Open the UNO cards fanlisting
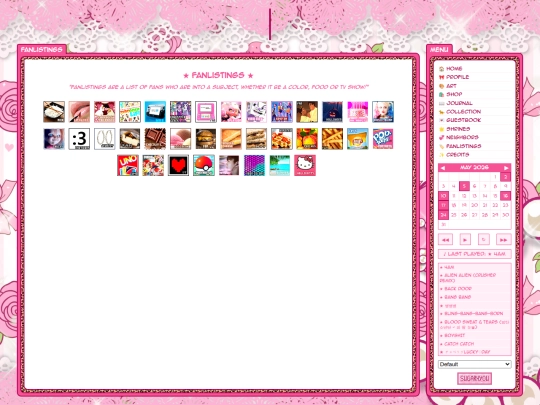The height and width of the screenshot is (405, 540). click(x=128, y=165)
